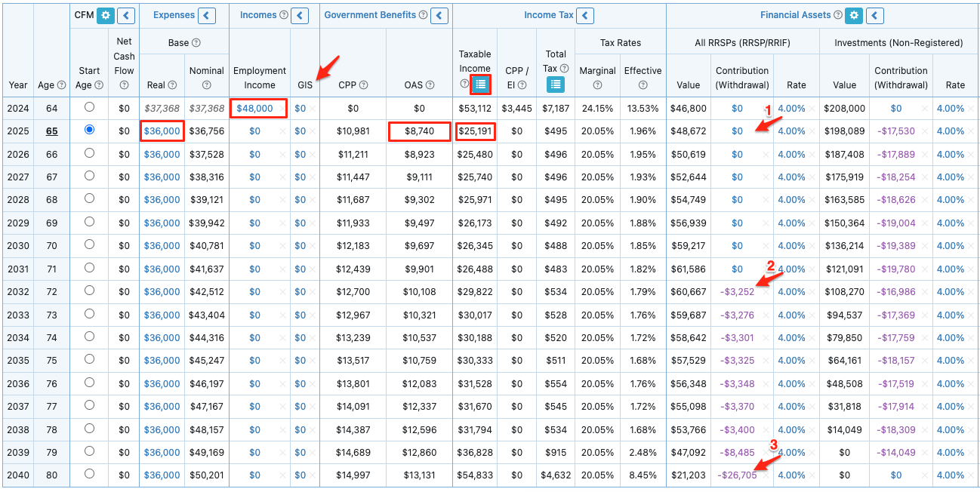
Task: Select the Start Age radio for year 2040
Action: 89,475
